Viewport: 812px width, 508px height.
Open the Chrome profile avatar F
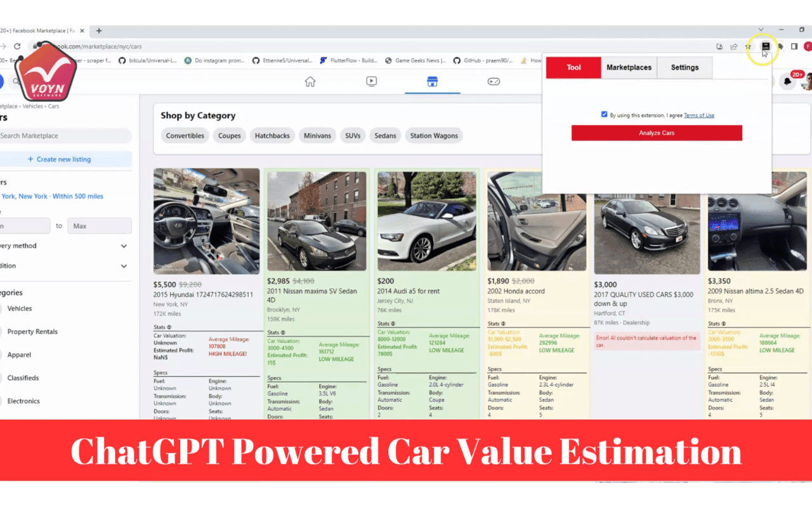click(808, 46)
